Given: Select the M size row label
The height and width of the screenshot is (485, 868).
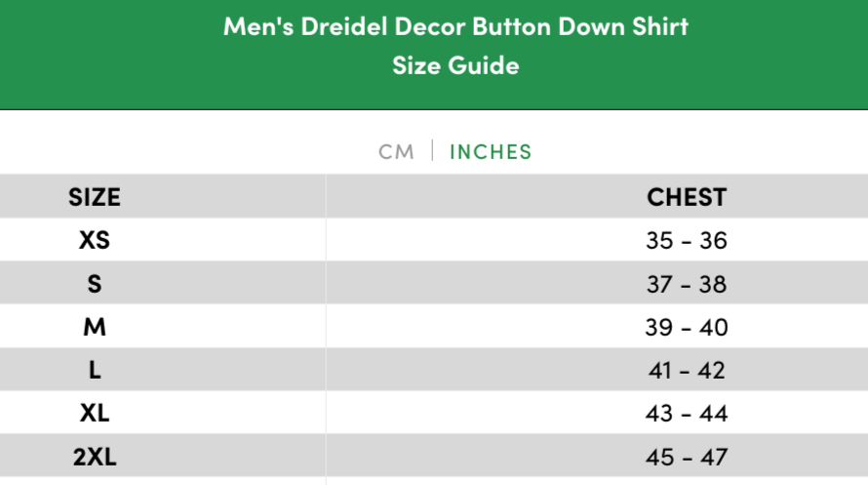Looking at the screenshot, I should (x=95, y=327).
